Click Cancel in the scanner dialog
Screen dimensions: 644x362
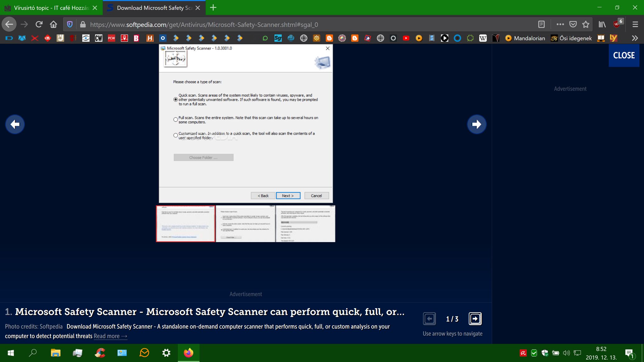tap(316, 195)
